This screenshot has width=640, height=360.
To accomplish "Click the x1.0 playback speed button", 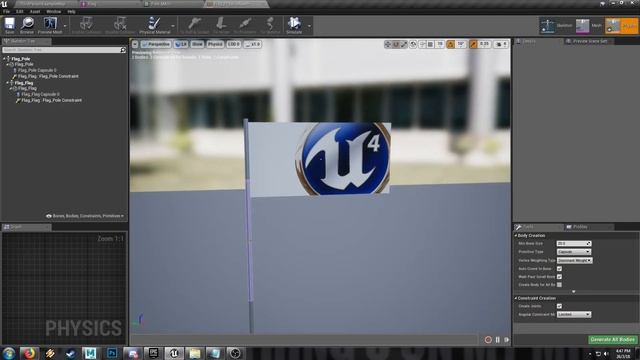I will click(x=253, y=44).
